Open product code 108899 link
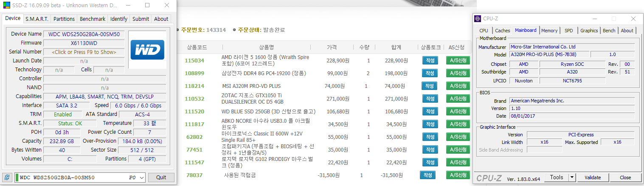644x186 pixels. pos(194,73)
